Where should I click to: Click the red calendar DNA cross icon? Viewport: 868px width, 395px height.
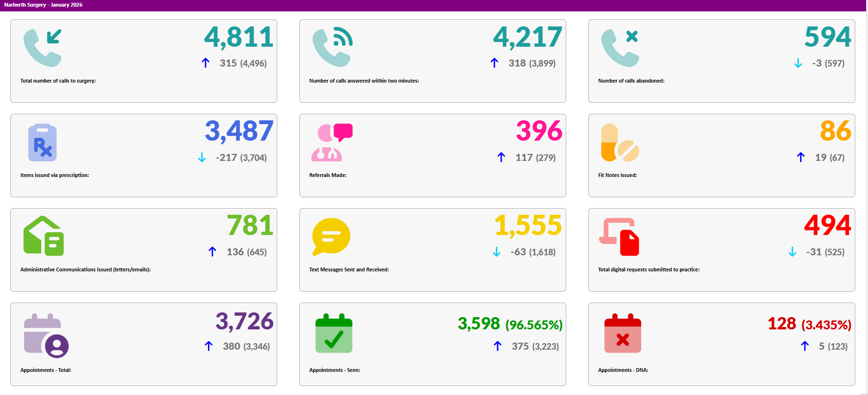tap(622, 334)
